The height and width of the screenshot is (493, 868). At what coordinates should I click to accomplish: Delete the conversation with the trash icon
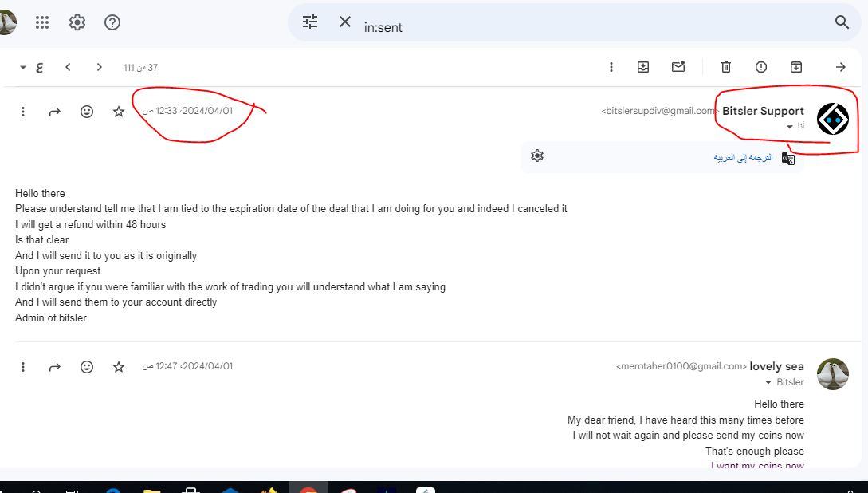pyautogui.click(x=725, y=67)
